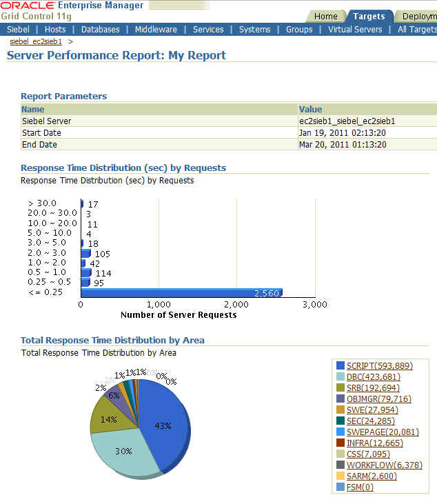Open the Systems subtab
This screenshot has height=504, width=437.
[254, 30]
